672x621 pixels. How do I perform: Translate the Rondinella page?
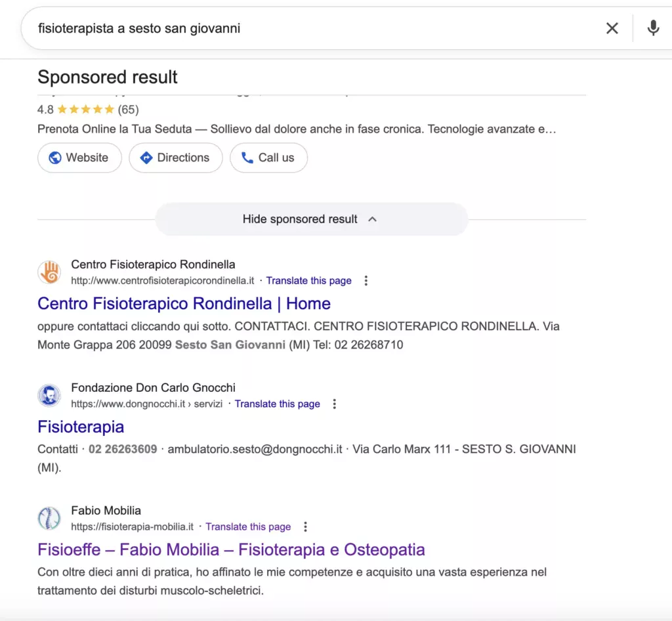[308, 281]
